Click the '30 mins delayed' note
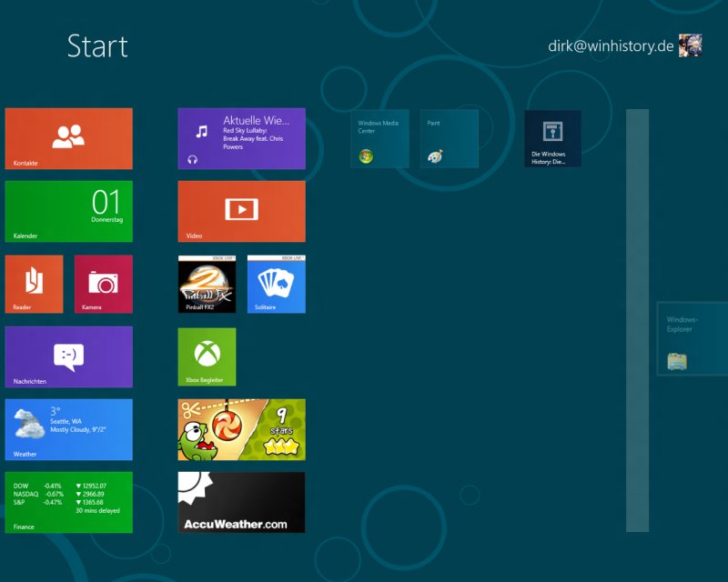 [98, 510]
